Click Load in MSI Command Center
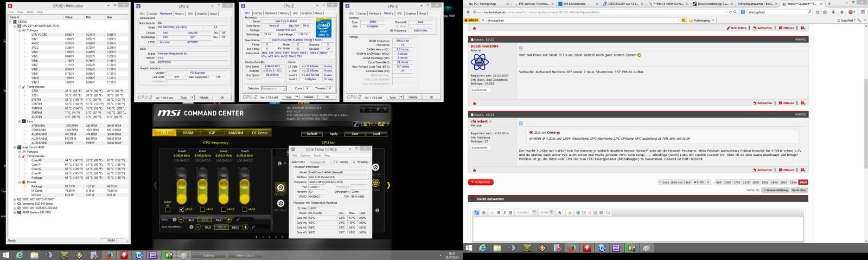This screenshot has width=868, height=260. point(376,134)
